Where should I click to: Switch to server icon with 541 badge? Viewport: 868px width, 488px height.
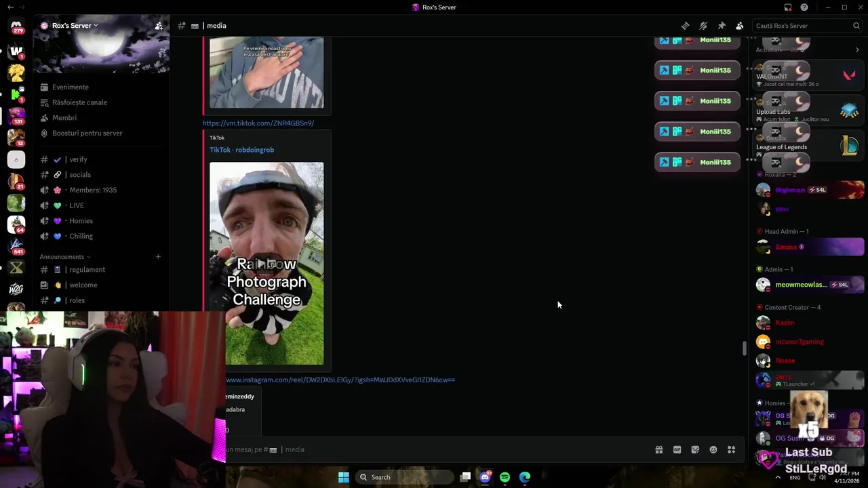pyautogui.click(x=16, y=246)
